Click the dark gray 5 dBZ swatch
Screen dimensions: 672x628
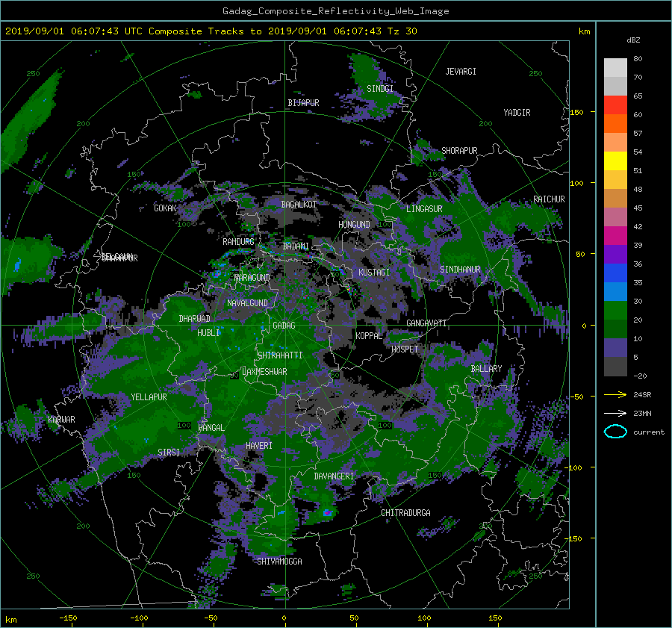coord(615,366)
